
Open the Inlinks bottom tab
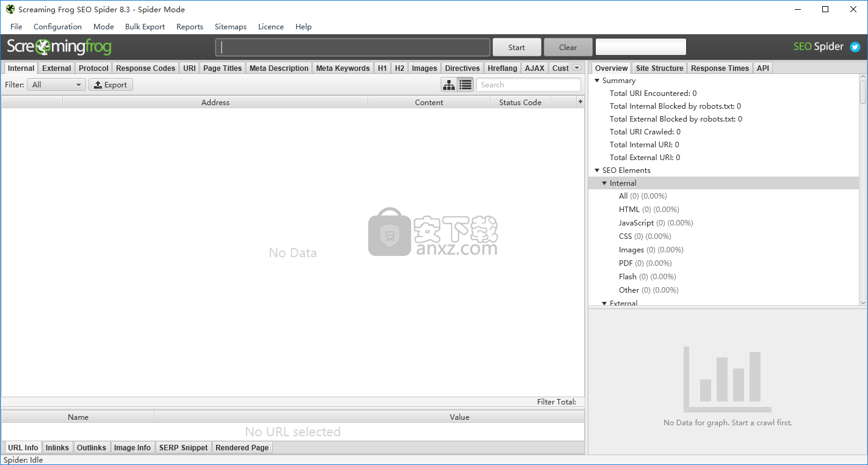pos(57,448)
